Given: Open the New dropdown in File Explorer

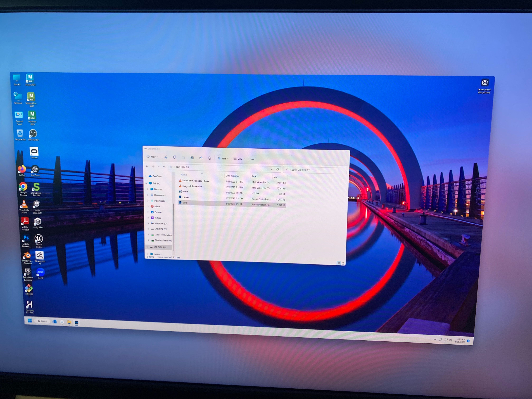Looking at the screenshot, I should pos(152,157).
